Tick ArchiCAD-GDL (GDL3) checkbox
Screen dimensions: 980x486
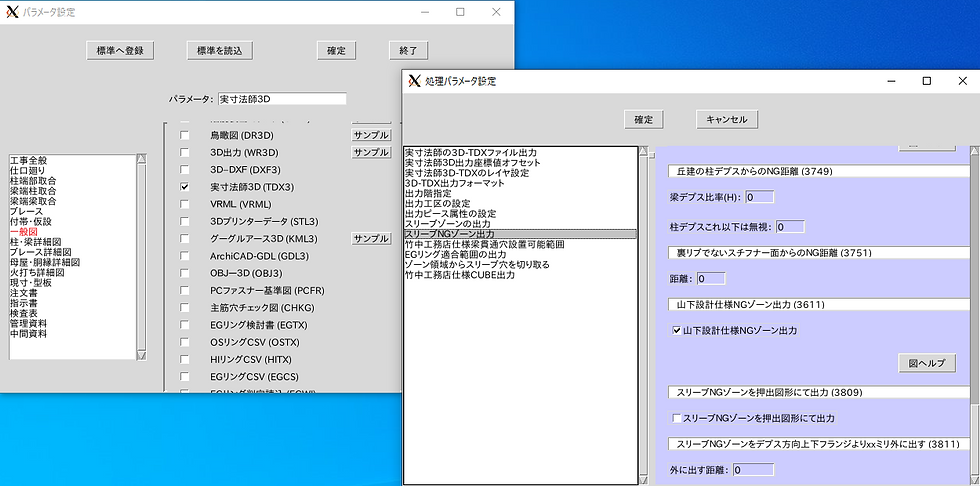pos(184,255)
